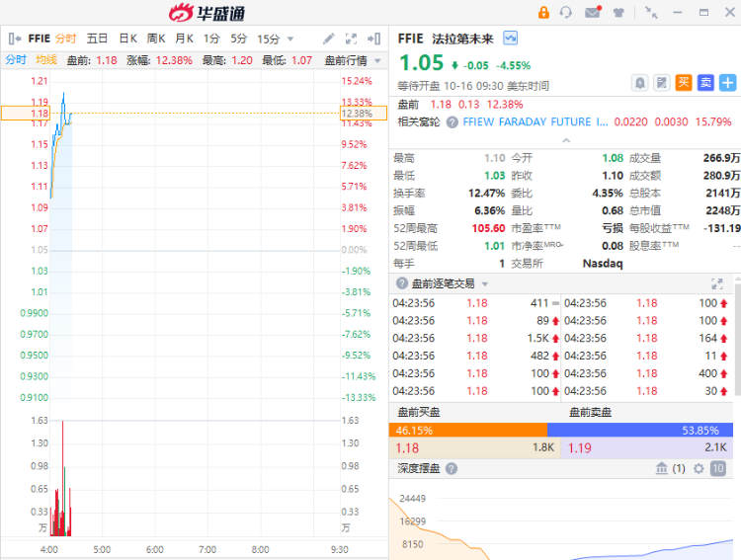Click the 1.18 price marker on chart axis
Screen dimensions: 741x560
click(26, 114)
